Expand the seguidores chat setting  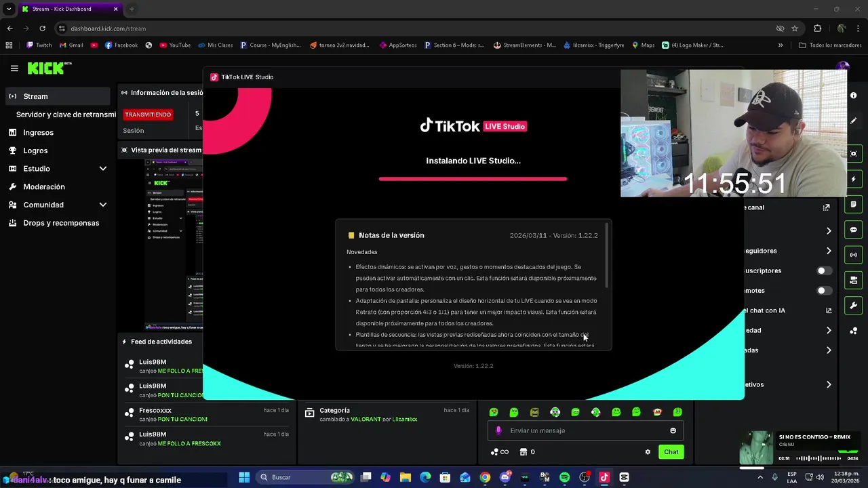pos(828,251)
